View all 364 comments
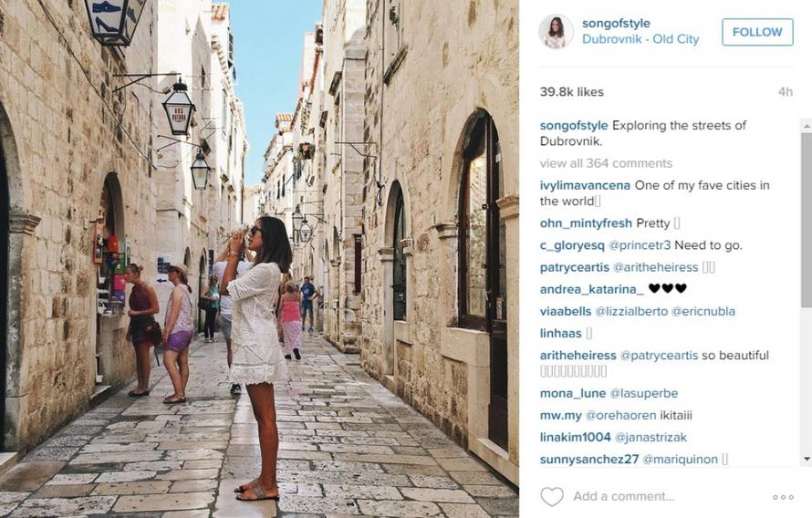 pyautogui.click(x=606, y=163)
